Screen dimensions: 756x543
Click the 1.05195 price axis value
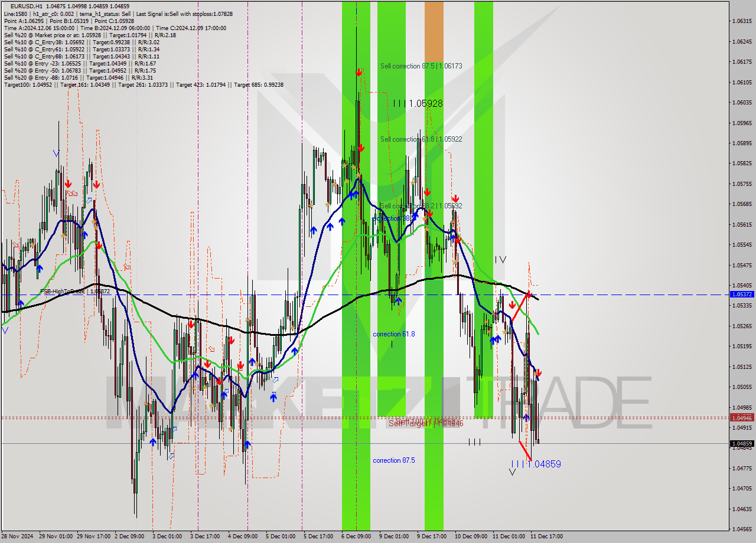tap(742, 346)
